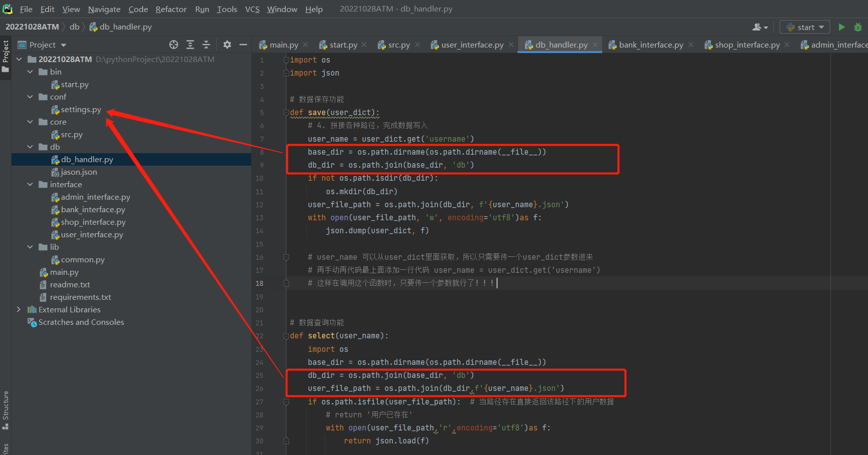Toggle the Structure tool window side tab

(x=6, y=410)
